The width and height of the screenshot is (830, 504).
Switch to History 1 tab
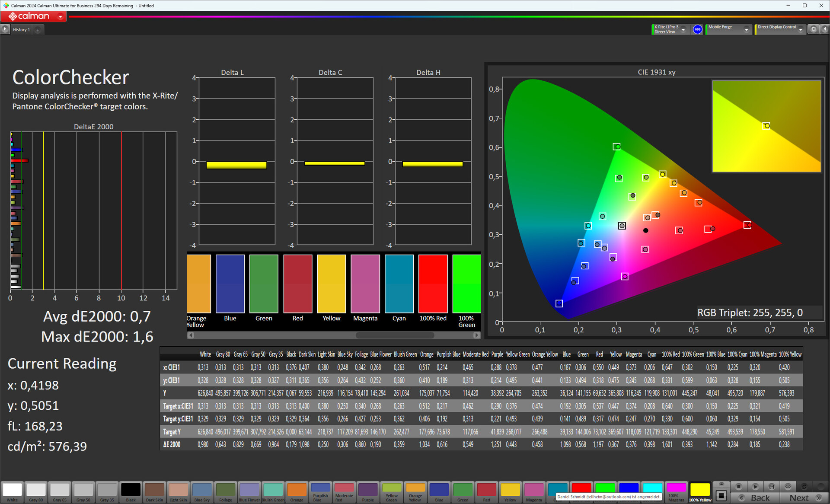tap(21, 30)
